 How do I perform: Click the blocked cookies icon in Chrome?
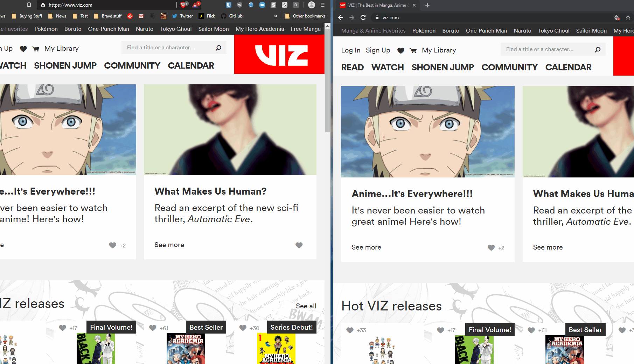(617, 17)
